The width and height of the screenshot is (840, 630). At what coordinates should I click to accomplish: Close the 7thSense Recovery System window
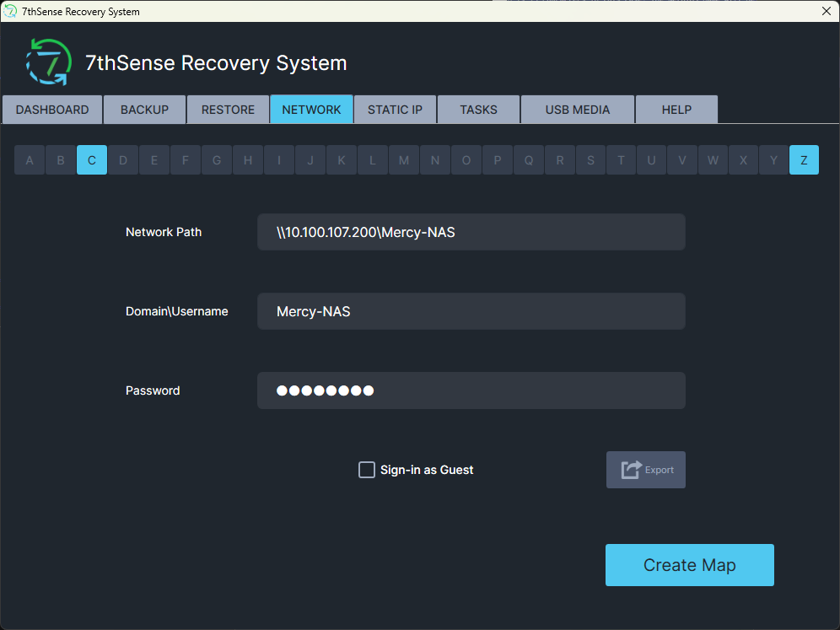[x=826, y=11]
